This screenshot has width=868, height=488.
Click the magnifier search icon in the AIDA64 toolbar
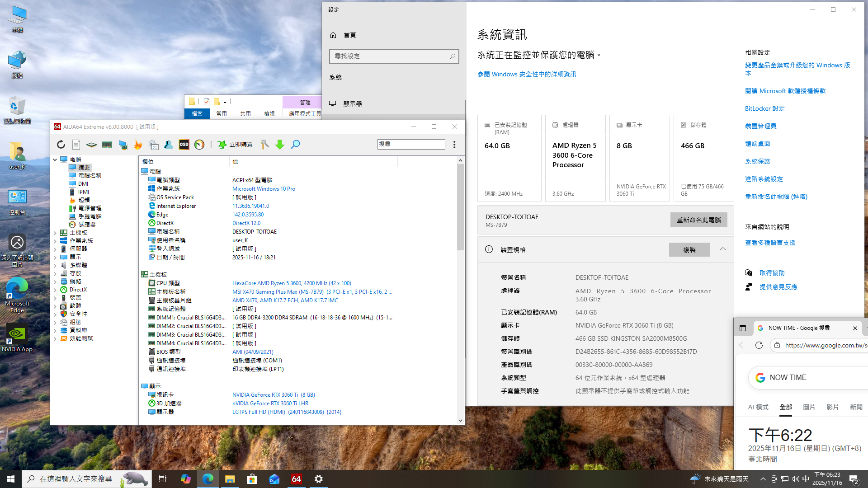[x=295, y=145]
